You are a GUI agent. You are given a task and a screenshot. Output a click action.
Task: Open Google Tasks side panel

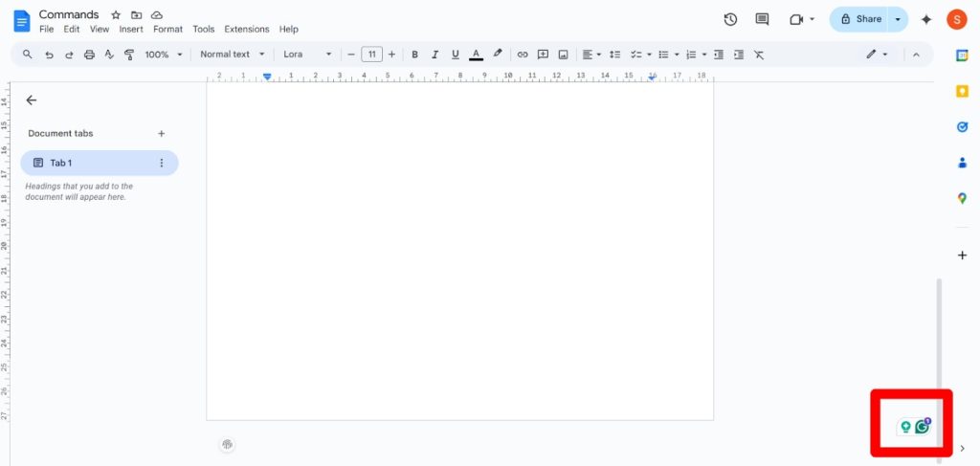coord(962,127)
